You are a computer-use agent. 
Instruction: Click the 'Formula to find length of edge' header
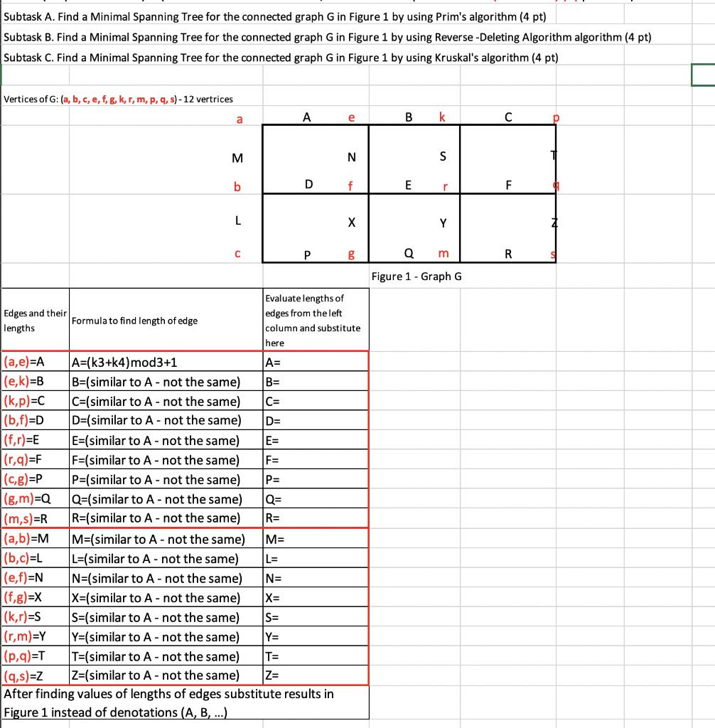[x=166, y=321]
